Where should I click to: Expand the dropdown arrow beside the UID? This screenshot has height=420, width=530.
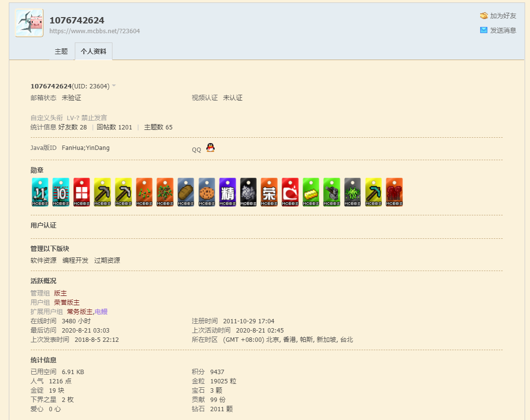coord(114,86)
